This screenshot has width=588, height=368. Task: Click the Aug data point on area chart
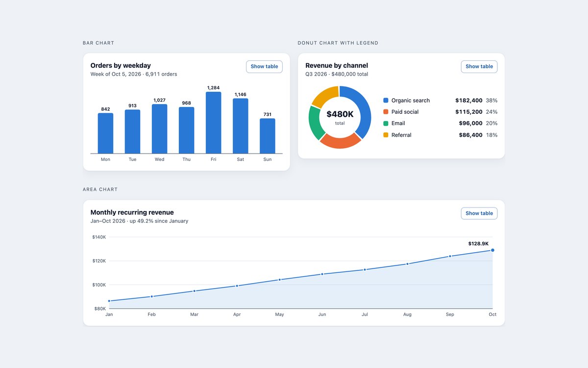(x=407, y=264)
